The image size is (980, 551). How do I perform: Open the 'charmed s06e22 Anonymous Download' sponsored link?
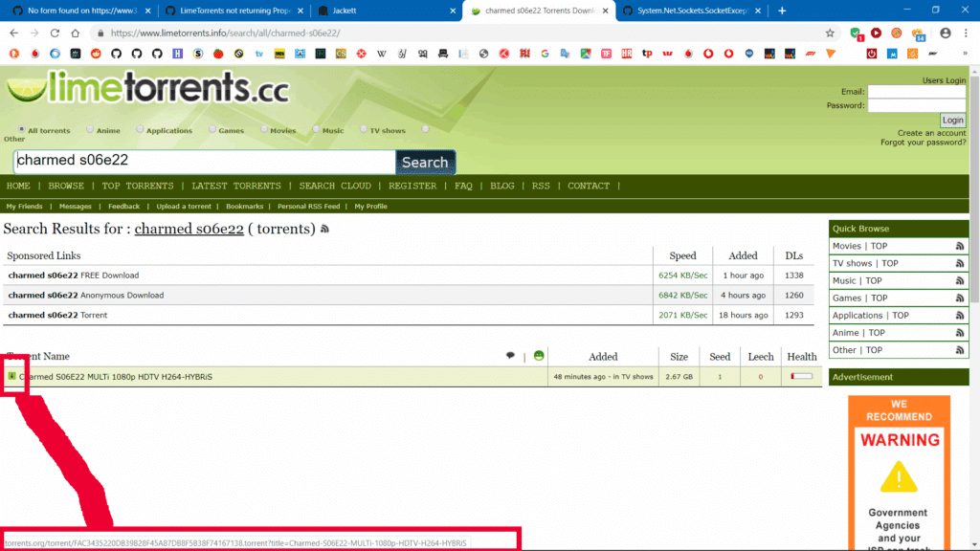(x=86, y=296)
